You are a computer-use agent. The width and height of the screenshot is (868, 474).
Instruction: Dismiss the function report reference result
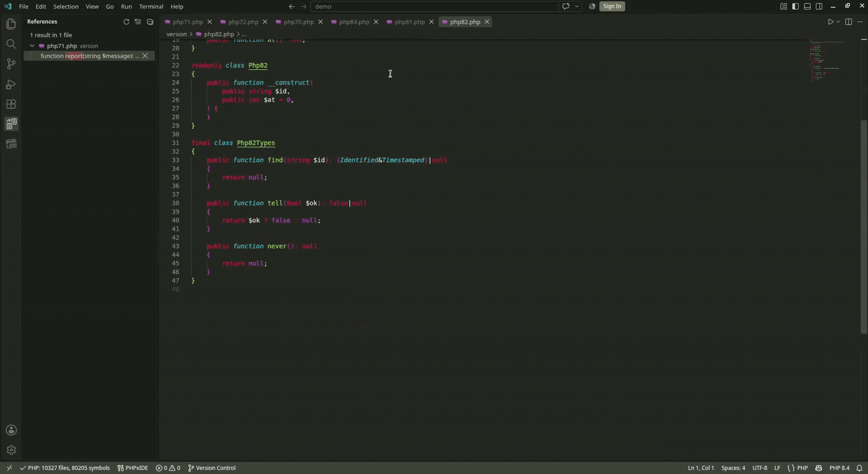(x=145, y=56)
